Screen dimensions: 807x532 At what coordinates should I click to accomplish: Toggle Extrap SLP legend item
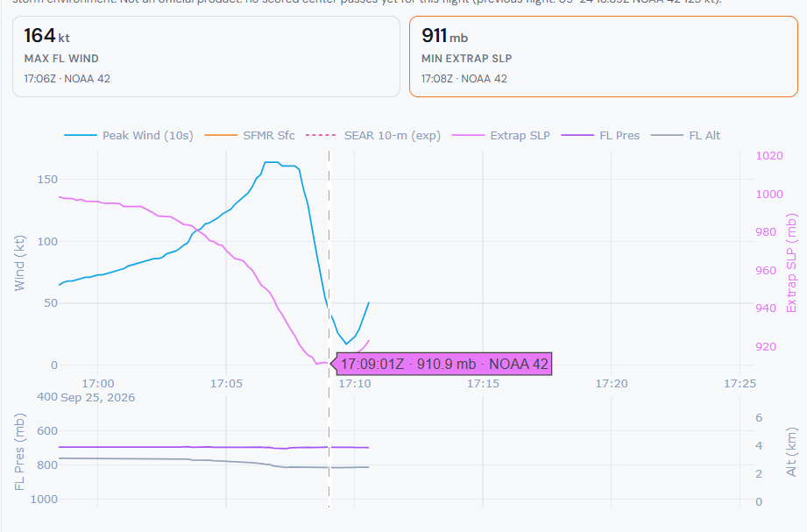[x=501, y=136]
